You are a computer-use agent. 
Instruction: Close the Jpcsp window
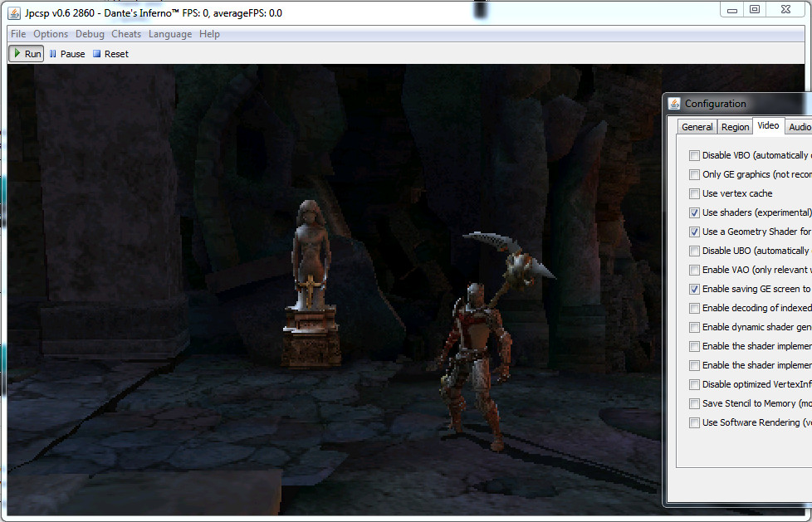pyautogui.click(x=785, y=9)
